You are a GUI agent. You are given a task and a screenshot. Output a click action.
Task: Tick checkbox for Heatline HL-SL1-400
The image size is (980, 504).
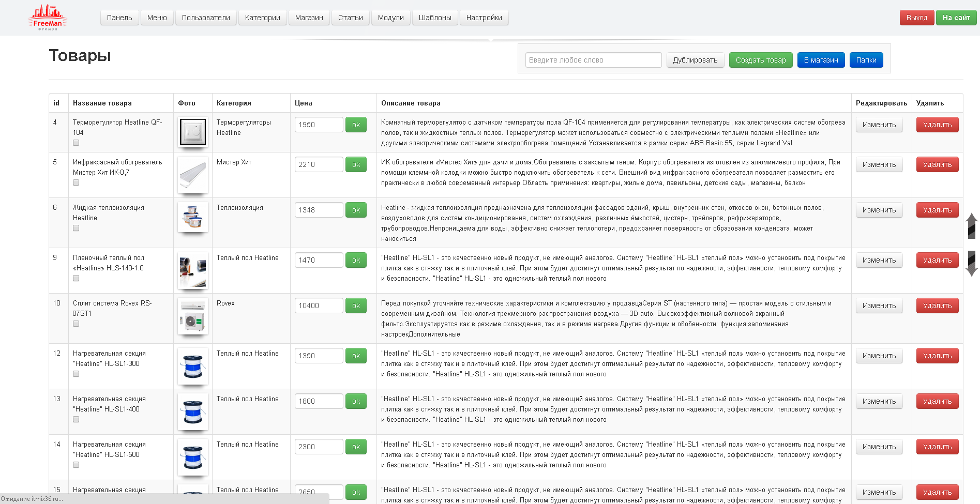(x=76, y=419)
